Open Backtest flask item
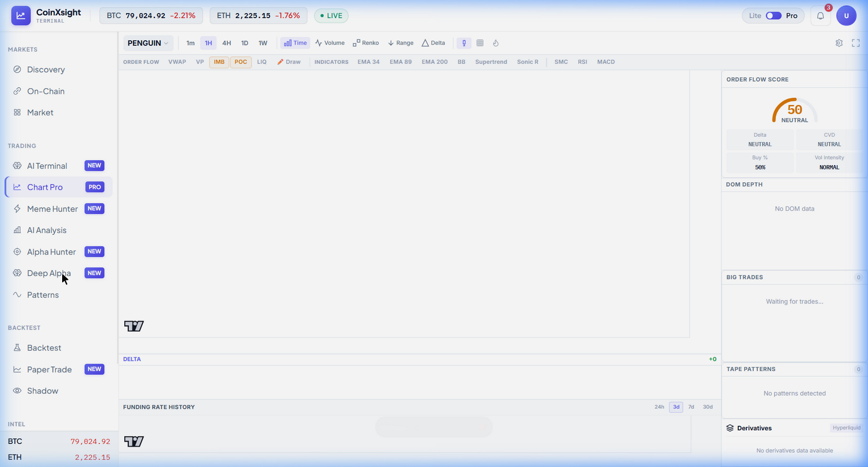868x467 pixels. [x=59, y=348]
